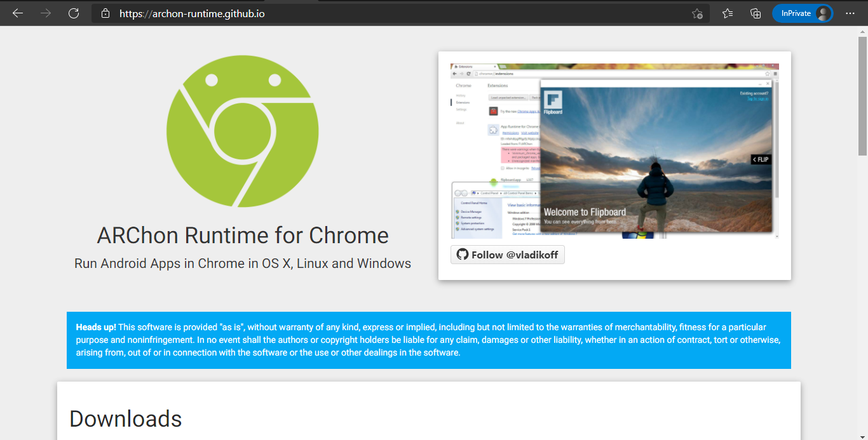Viewport: 868px width, 440px height.
Task: Click the InPrivate profile button
Action: click(803, 13)
